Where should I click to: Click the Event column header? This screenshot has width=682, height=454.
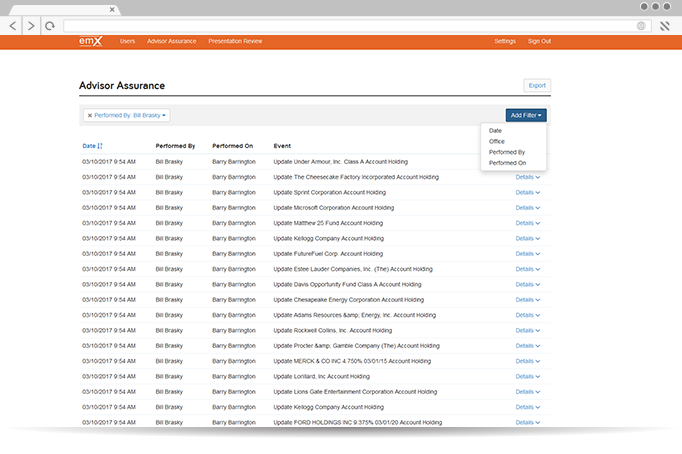pyautogui.click(x=282, y=146)
